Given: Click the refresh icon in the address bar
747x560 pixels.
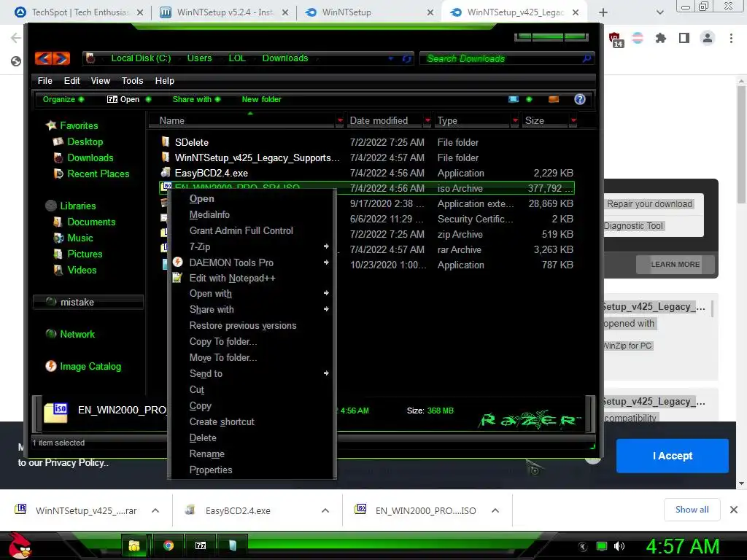Looking at the screenshot, I should [x=406, y=58].
